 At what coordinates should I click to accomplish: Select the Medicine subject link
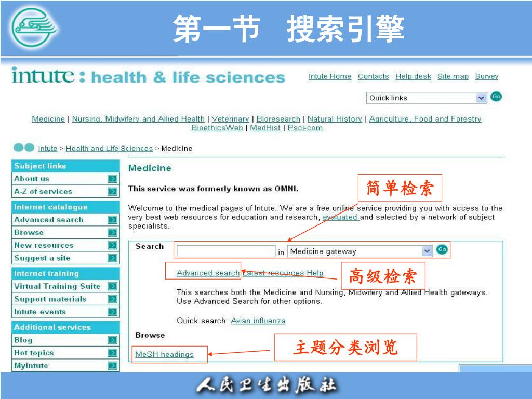48,119
